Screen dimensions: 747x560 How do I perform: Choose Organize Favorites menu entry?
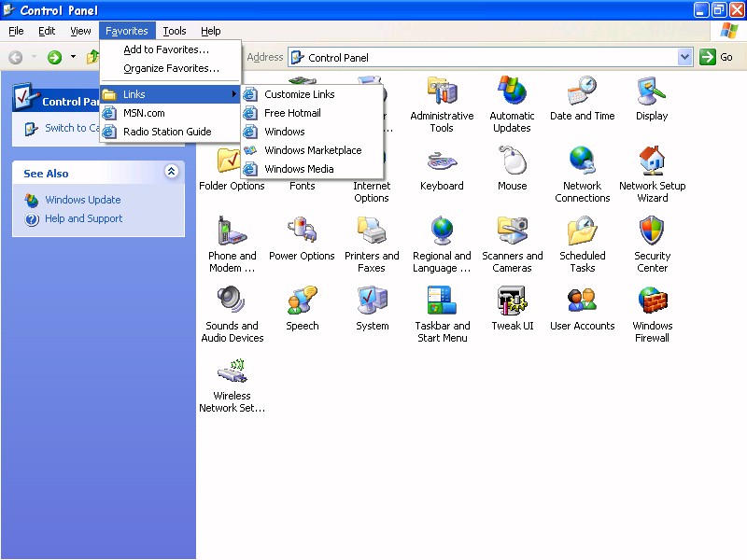tap(170, 68)
